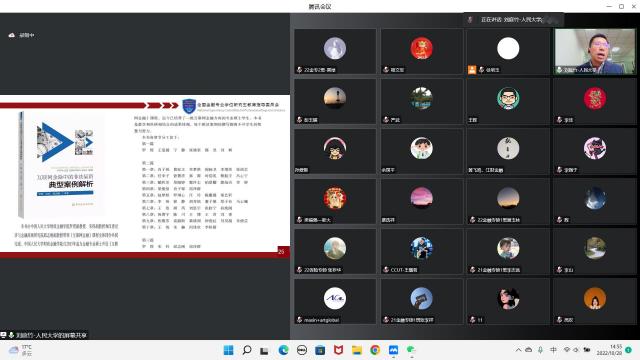Launch Microsoft Edge from the taskbar

click(x=283, y=350)
